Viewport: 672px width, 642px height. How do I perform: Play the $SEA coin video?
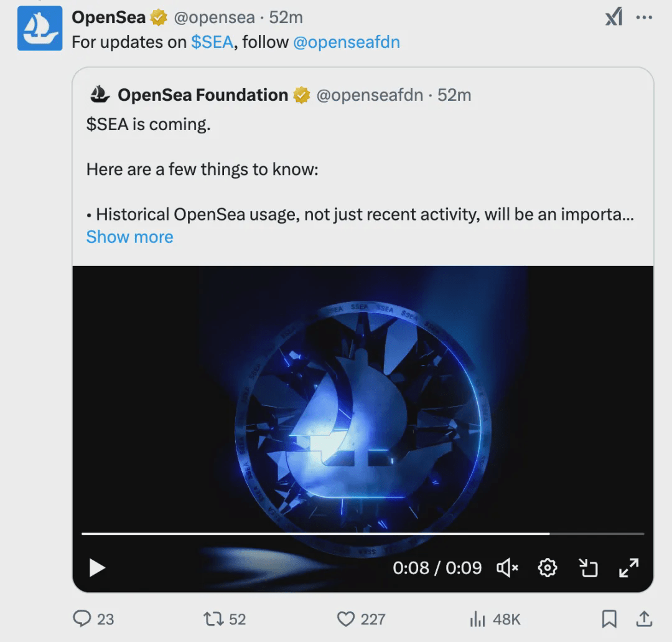97,567
